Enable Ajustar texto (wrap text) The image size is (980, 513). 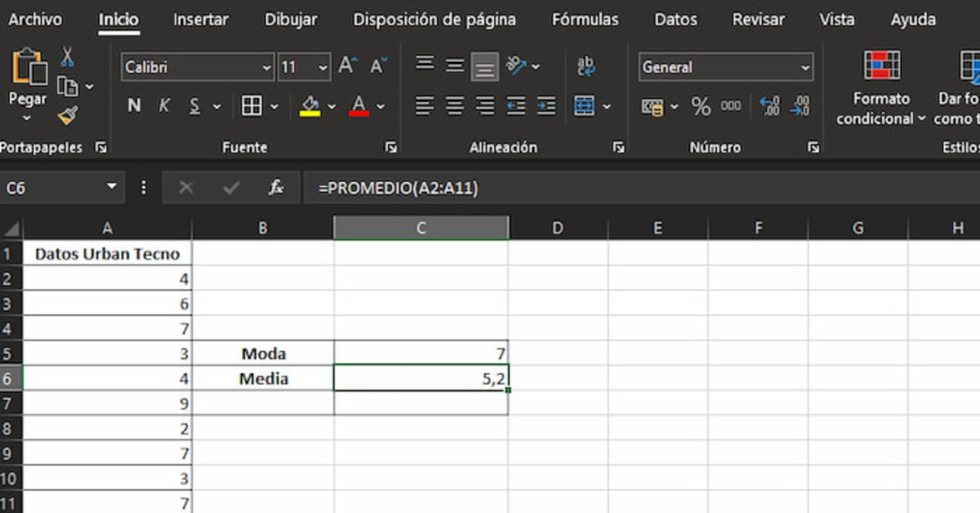pyautogui.click(x=586, y=64)
